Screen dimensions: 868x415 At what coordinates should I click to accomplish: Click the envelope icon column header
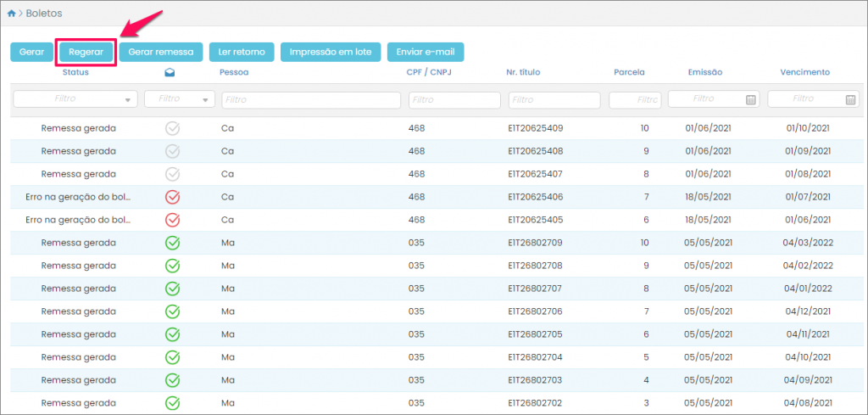(172, 73)
